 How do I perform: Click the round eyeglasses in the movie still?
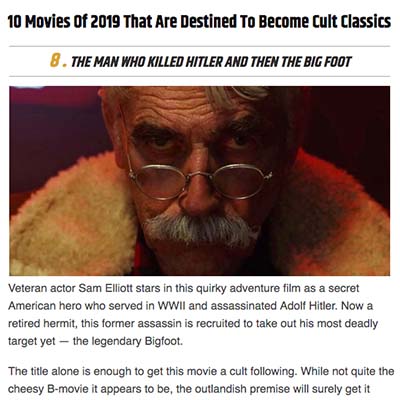200,180
